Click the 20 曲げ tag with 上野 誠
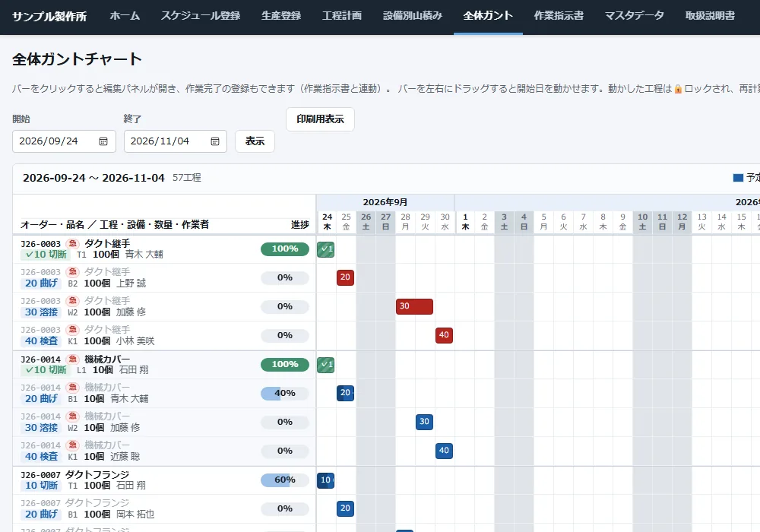The image size is (760, 532). [41, 283]
